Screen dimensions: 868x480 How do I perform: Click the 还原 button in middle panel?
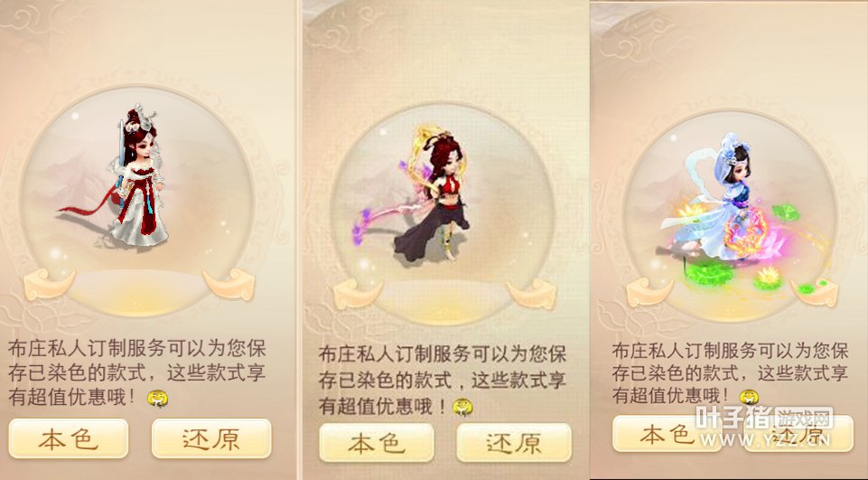(x=514, y=443)
